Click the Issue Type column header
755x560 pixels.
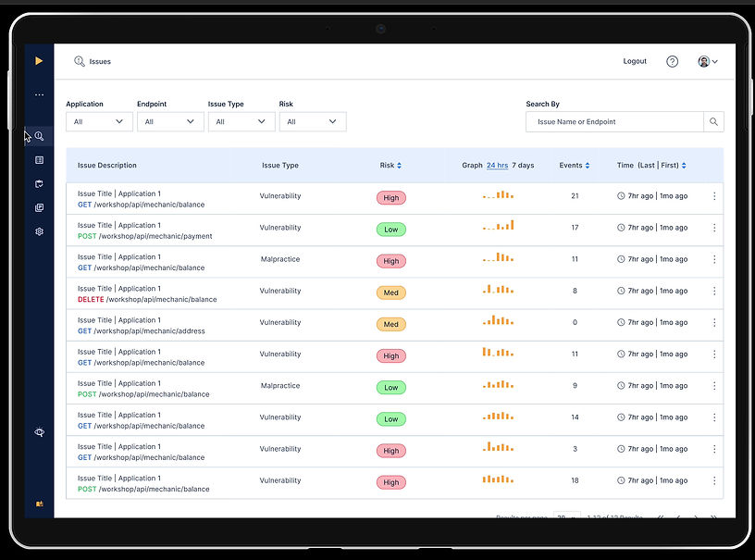[x=280, y=165]
